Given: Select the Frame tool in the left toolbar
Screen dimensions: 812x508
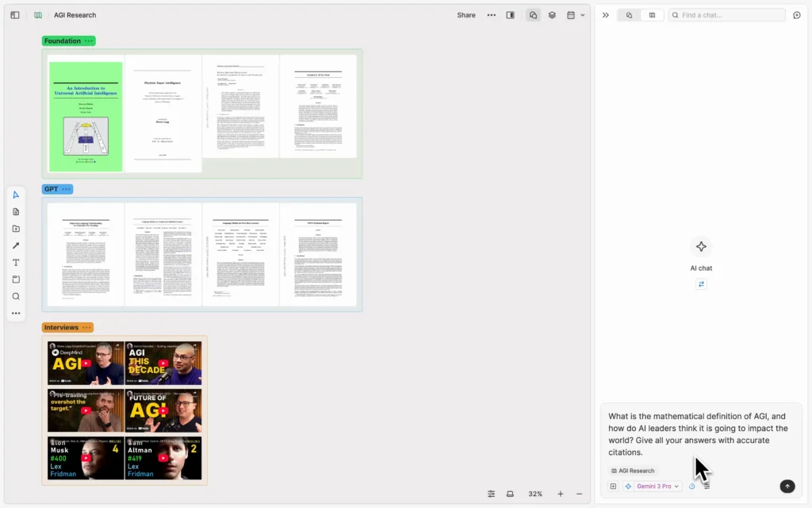Looking at the screenshot, I should [x=16, y=279].
